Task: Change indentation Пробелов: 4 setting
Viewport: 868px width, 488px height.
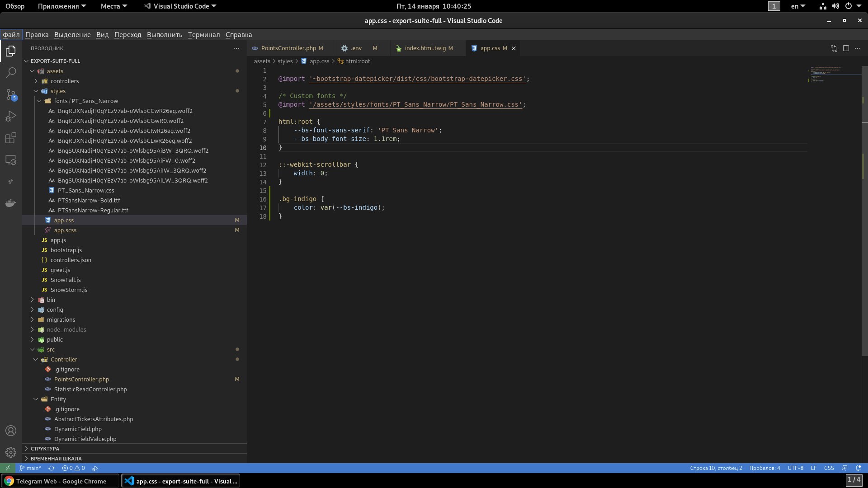Action: [764, 468]
